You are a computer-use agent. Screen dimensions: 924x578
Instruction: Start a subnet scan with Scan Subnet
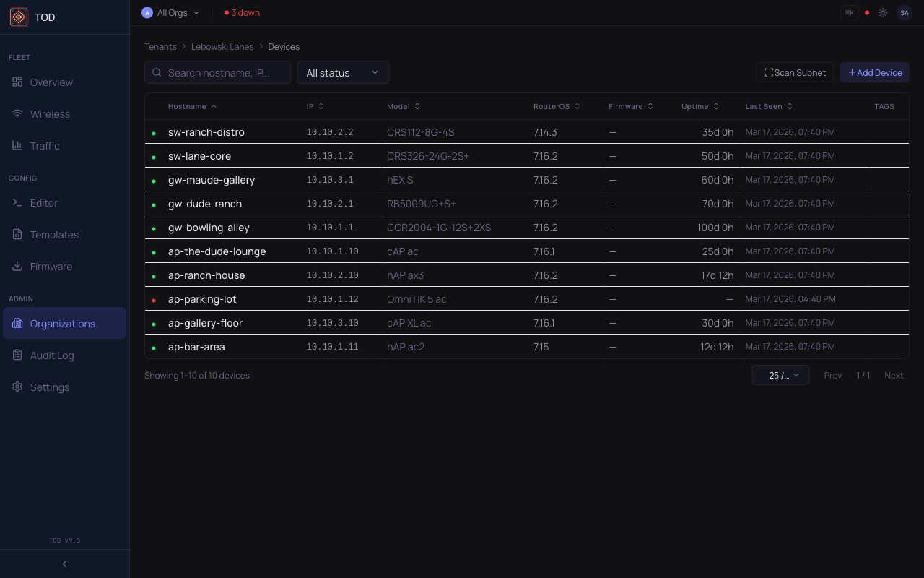point(795,72)
